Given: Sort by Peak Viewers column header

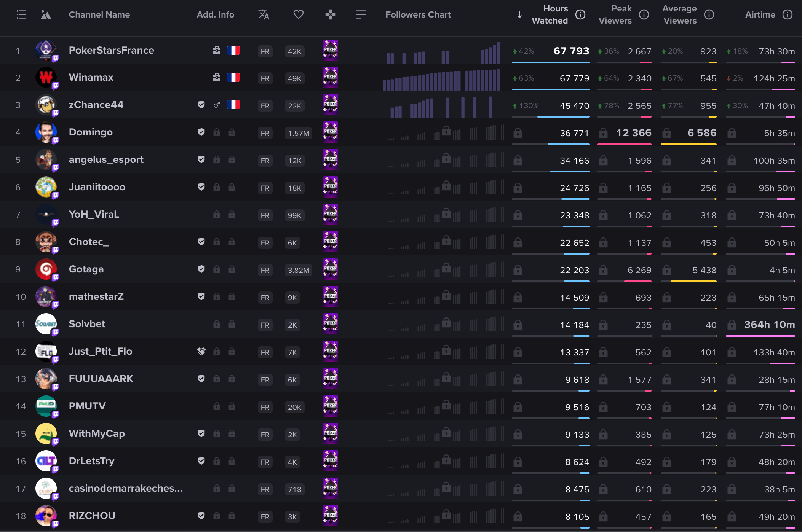Looking at the screenshot, I should point(615,14).
